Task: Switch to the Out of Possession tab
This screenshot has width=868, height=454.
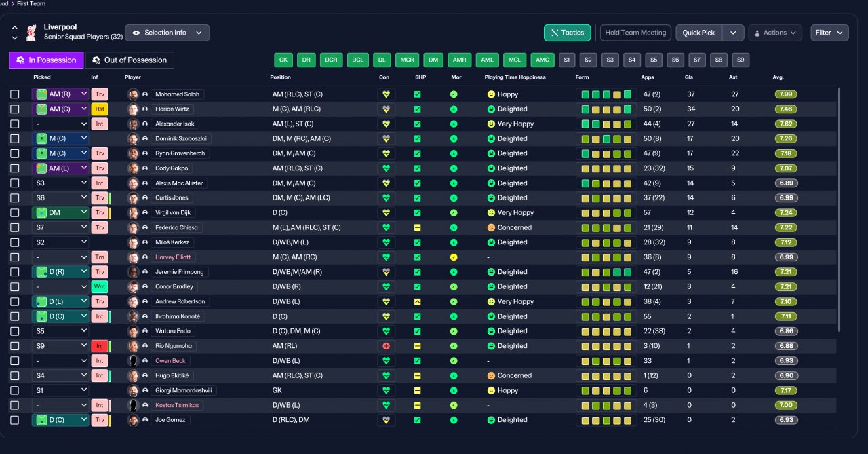Action: 130,60
